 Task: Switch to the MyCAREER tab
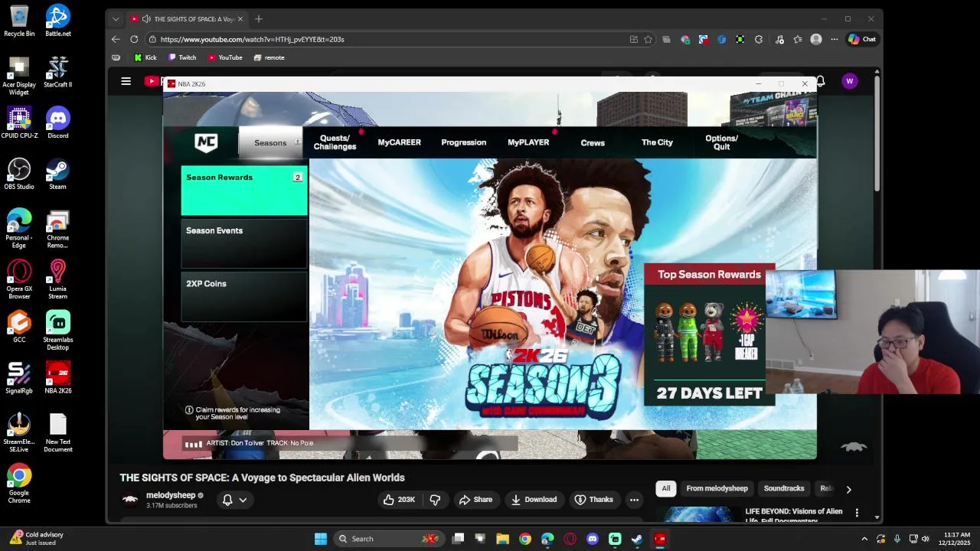tap(399, 142)
